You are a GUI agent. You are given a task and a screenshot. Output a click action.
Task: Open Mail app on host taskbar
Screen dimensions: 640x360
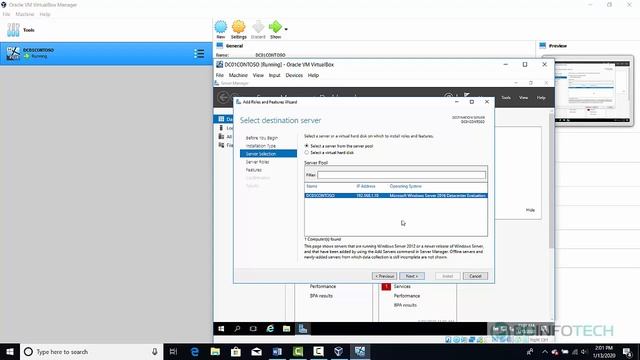pyautogui.click(x=256, y=352)
